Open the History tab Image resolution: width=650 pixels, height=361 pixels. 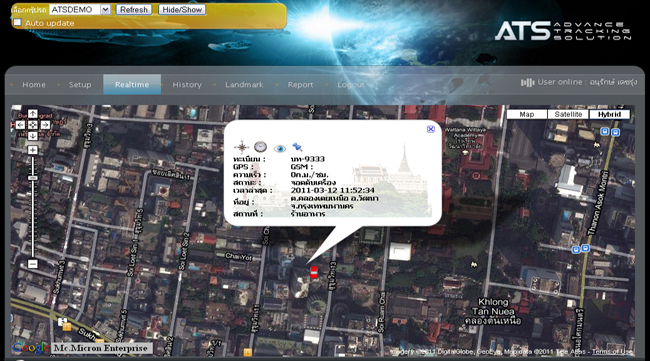pos(187,85)
